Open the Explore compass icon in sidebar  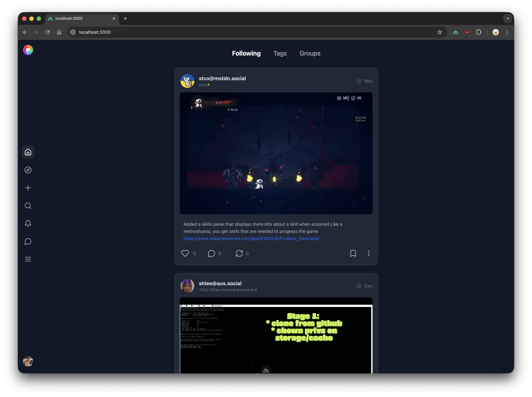[28, 170]
